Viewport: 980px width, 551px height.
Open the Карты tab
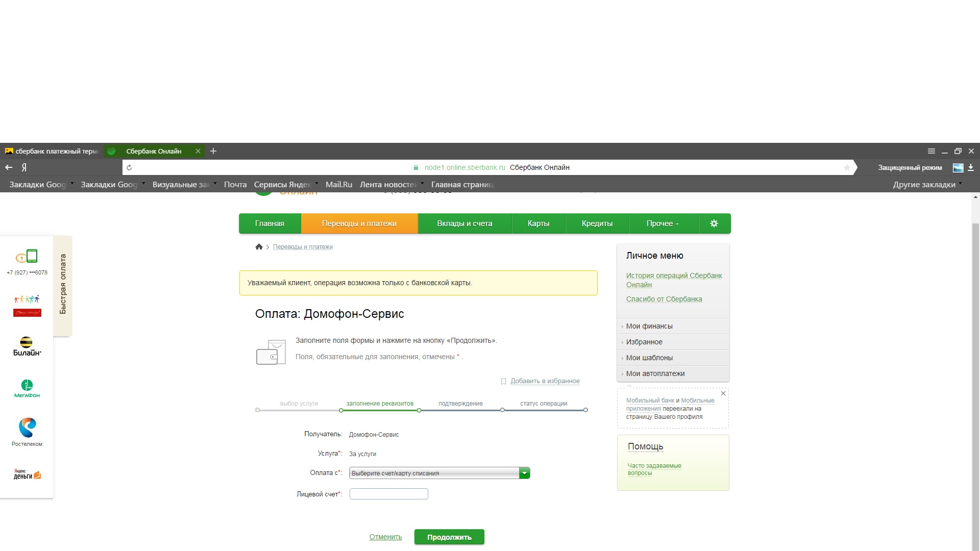click(538, 223)
